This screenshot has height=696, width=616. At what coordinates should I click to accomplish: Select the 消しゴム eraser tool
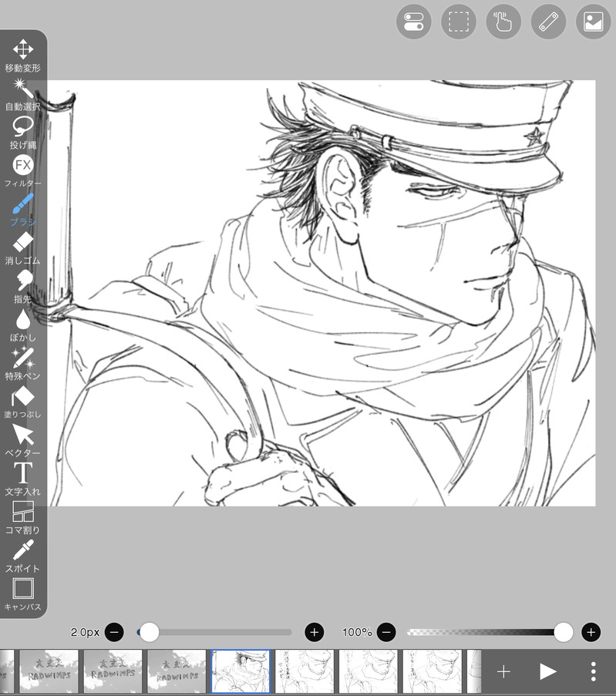pyautogui.click(x=22, y=248)
